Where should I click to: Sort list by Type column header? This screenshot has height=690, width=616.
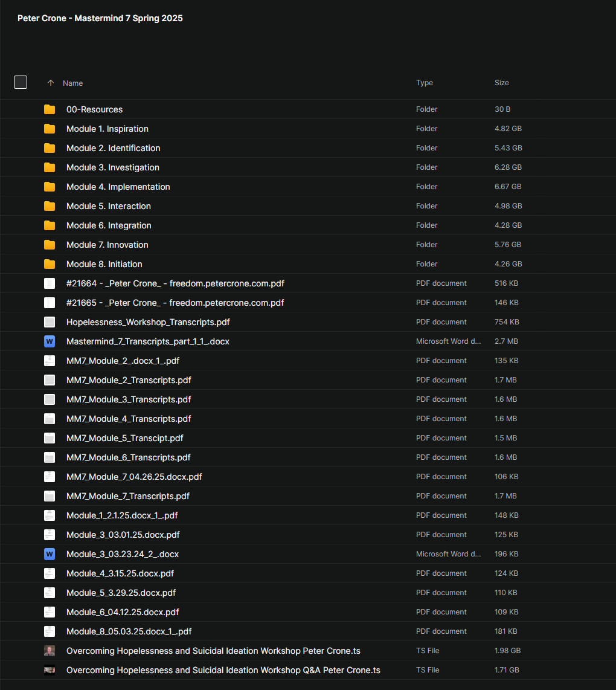click(425, 83)
